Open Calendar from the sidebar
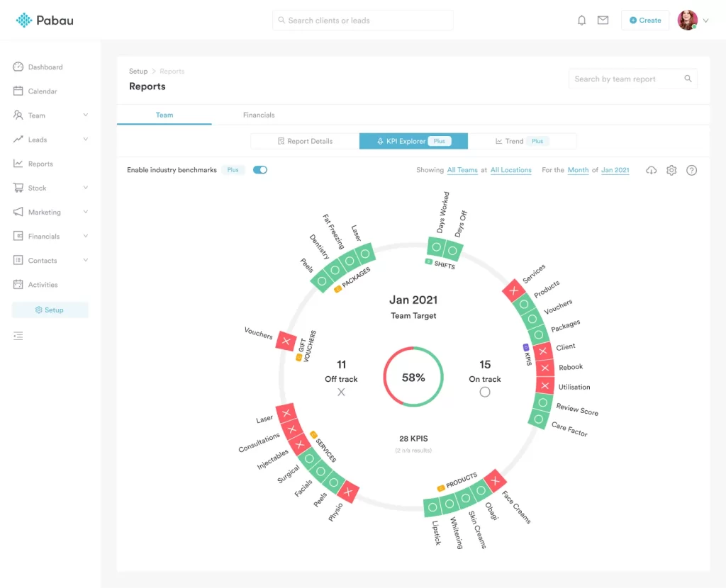 click(x=43, y=91)
